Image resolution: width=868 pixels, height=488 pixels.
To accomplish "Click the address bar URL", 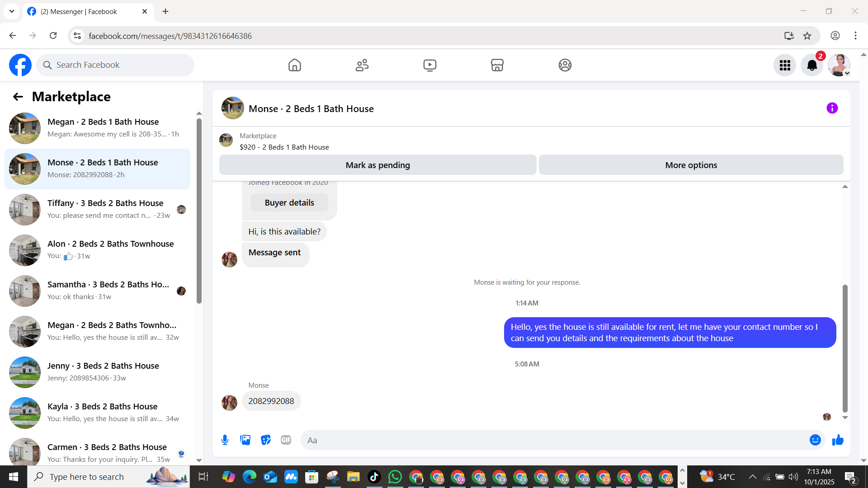I will [x=170, y=36].
